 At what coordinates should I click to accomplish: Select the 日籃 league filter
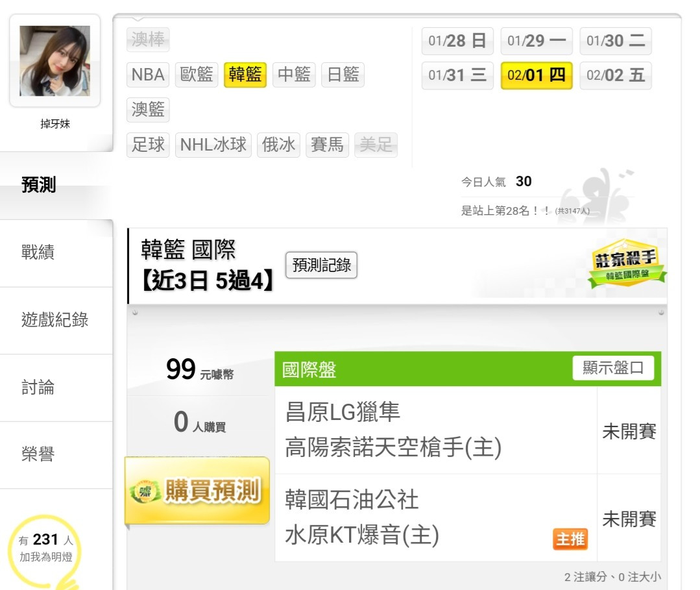[343, 74]
